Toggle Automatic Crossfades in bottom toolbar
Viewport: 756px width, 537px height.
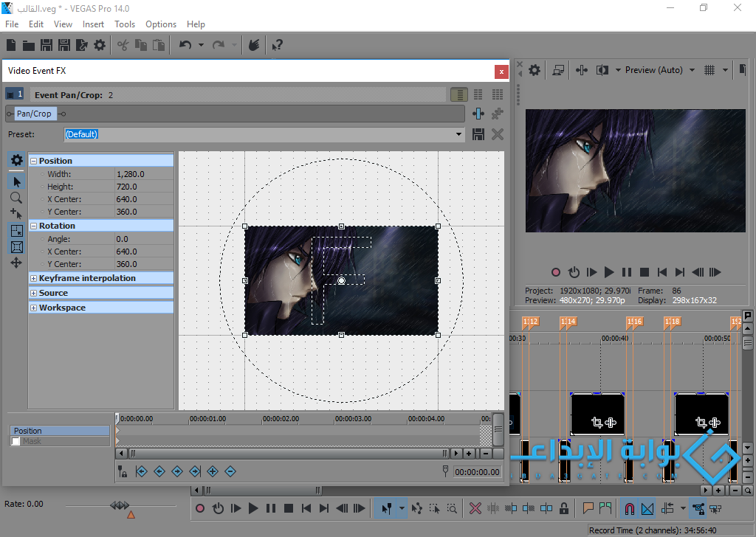click(647, 508)
